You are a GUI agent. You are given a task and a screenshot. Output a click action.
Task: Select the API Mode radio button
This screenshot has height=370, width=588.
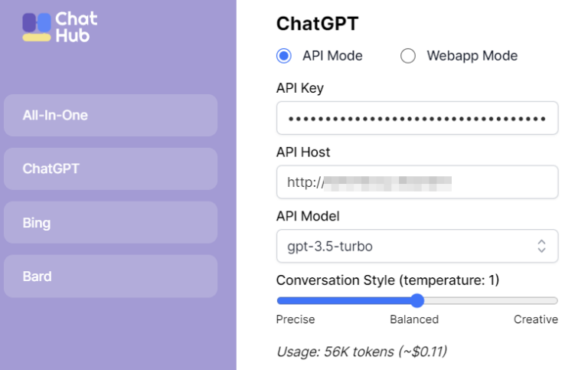click(284, 56)
